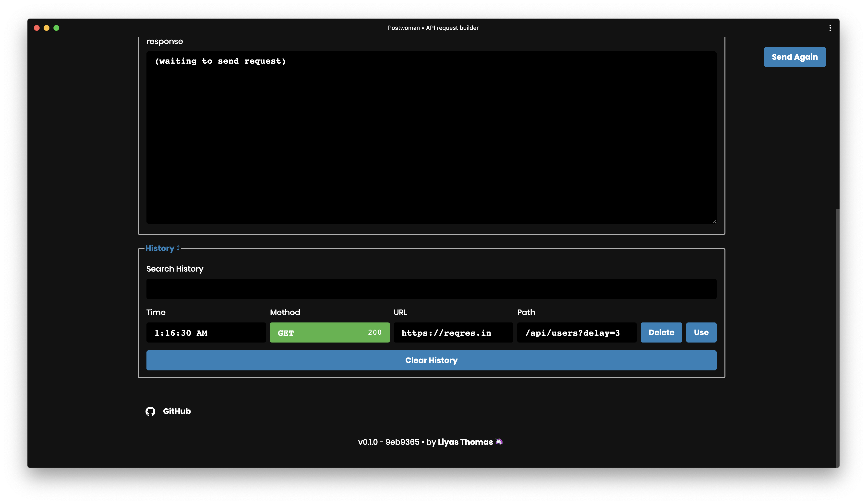Clear all request history

pos(431,360)
